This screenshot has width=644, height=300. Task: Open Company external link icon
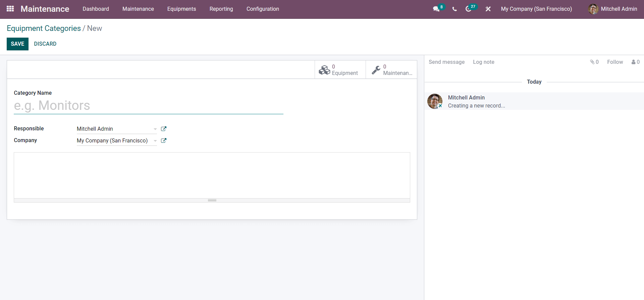pos(164,140)
